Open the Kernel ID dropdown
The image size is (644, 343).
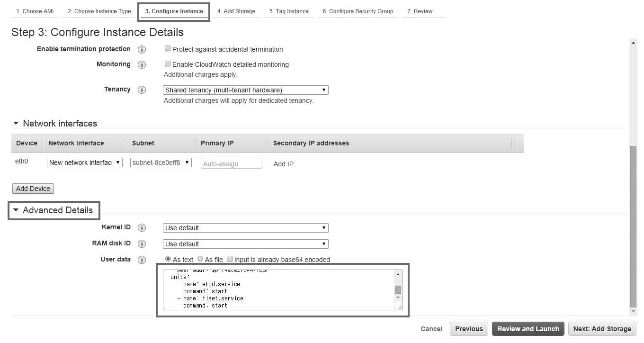[x=245, y=228]
